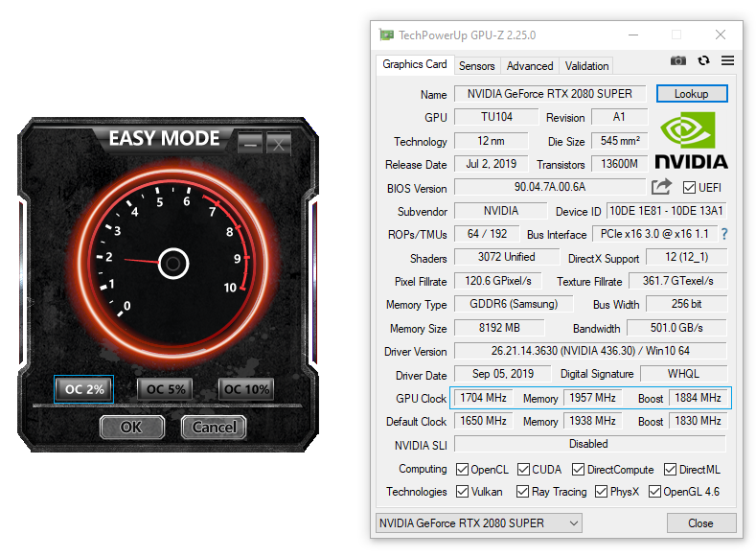Select the OC 5% preset
756x557 pixels.
click(166, 388)
